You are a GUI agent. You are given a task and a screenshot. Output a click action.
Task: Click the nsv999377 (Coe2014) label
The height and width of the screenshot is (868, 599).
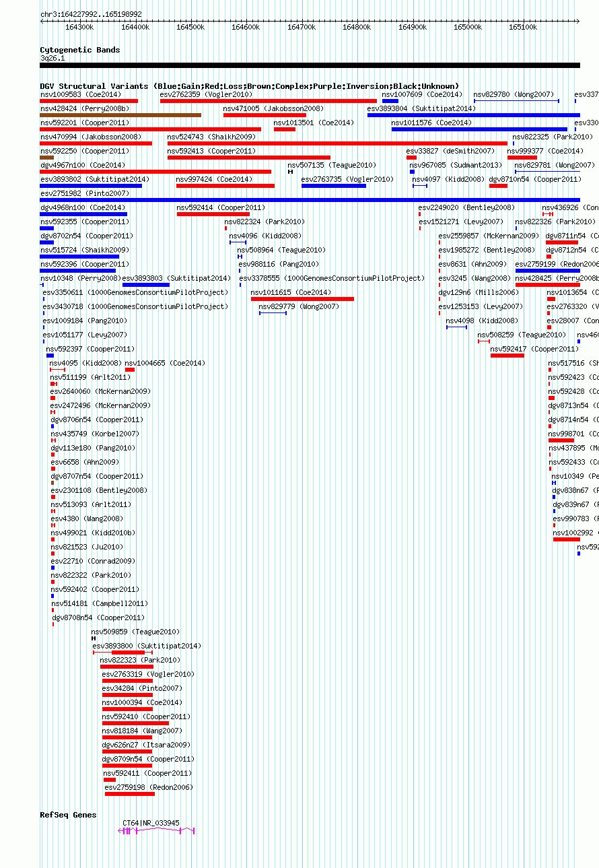point(545,151)
